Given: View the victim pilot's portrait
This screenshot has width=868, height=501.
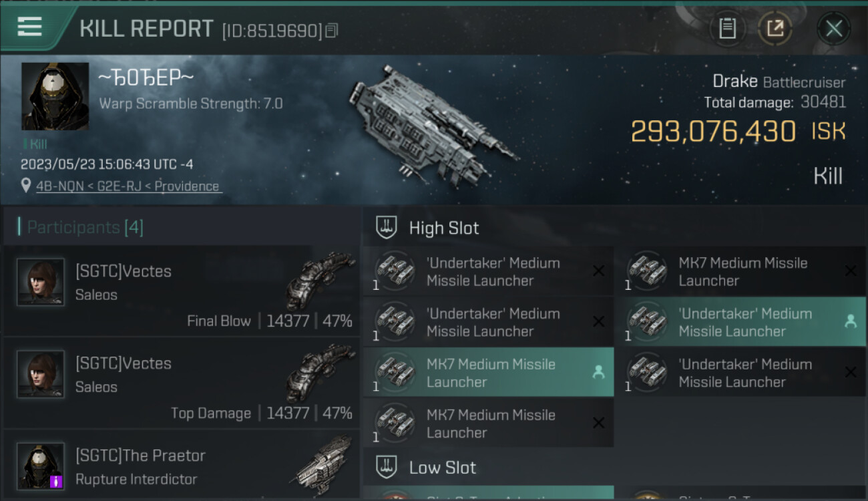Looking at the screenshot, I should click(55, 96).
